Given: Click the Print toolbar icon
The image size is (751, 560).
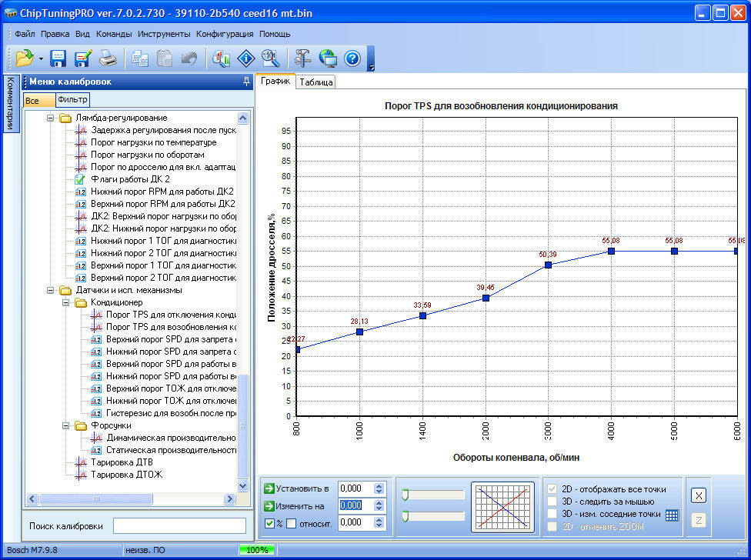Looking at the screenshot, I should 107,58.
